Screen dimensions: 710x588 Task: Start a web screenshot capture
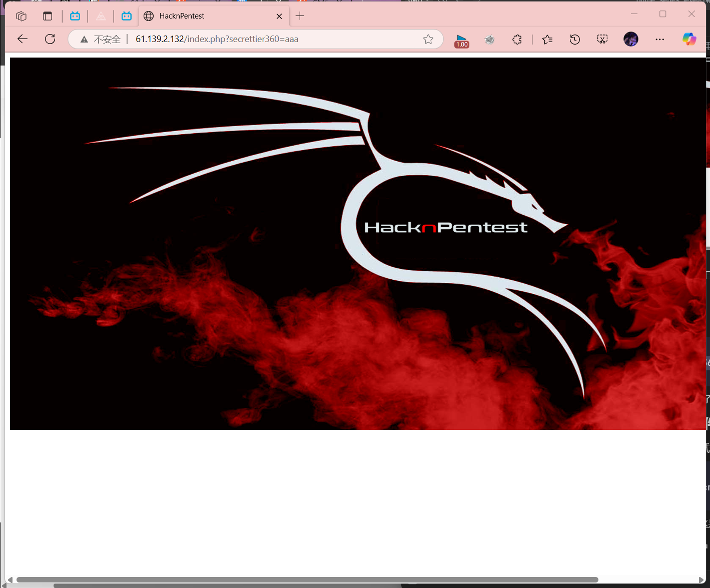pos(602,39)
